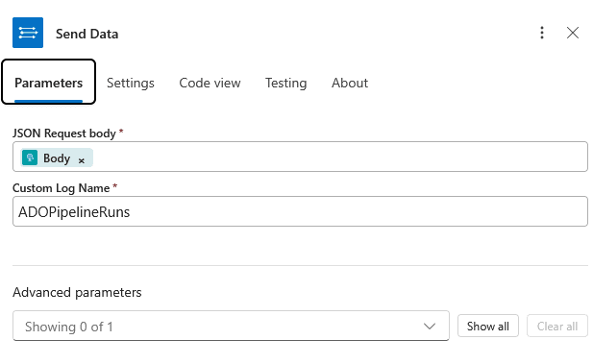
Task: Select the Parameters tab
Action: pyautogui.click(x=48, y=83)
